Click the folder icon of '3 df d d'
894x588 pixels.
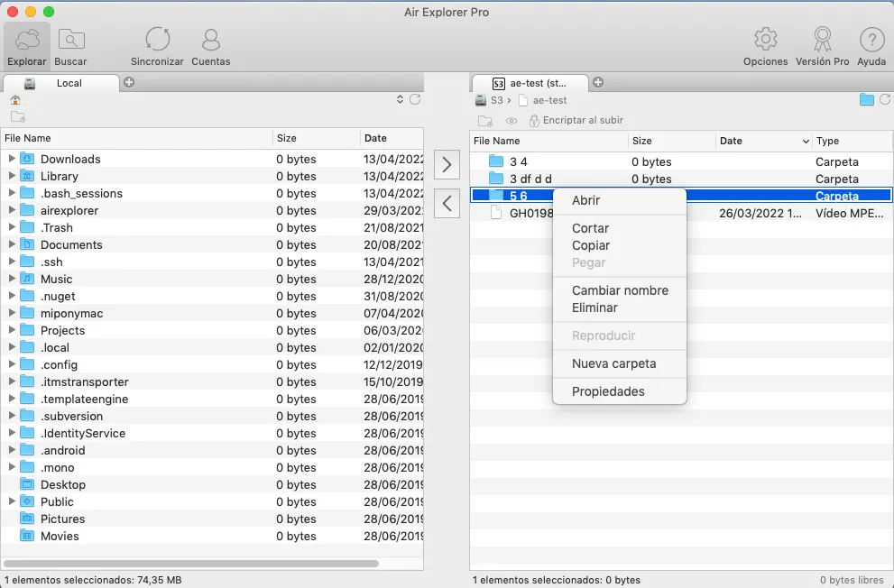click(x=496, y=179)
